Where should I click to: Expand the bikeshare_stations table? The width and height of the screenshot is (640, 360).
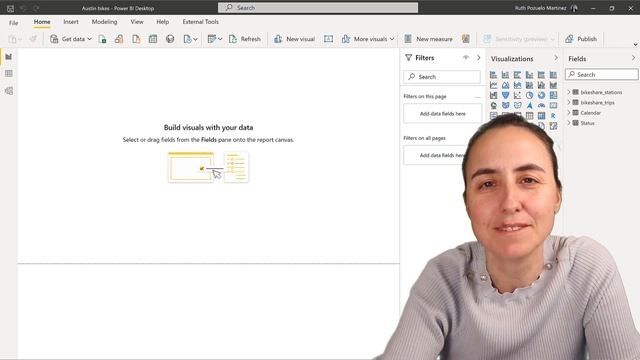tap(569, 92)
